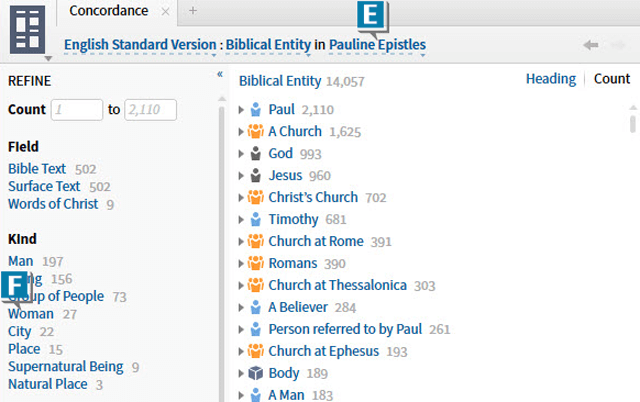This screenshot has height=402, width=640.
Task: Click the God person icon
Action: tap(255, 153)
